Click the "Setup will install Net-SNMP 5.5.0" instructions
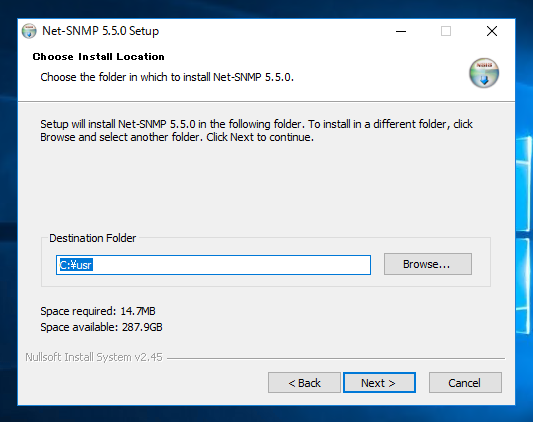The height and width of the screenshot is (422, 533). coord(256,131)
